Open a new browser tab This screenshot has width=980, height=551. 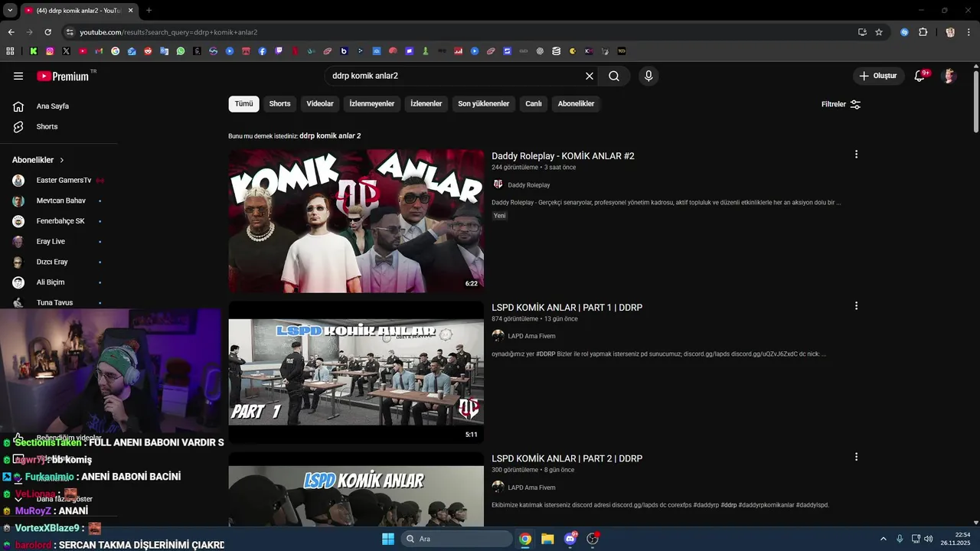(149, 11)
